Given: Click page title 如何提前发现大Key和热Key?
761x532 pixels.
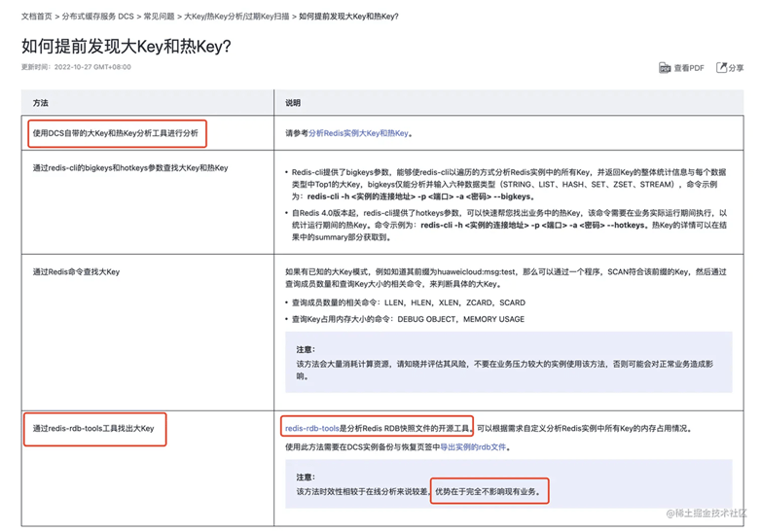Looking at the screenshot, I should tap(127, 47).
